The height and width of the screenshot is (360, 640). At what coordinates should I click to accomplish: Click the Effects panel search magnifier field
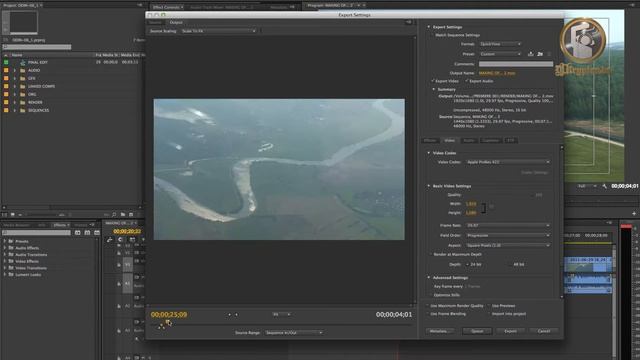(x=36, y=233)
